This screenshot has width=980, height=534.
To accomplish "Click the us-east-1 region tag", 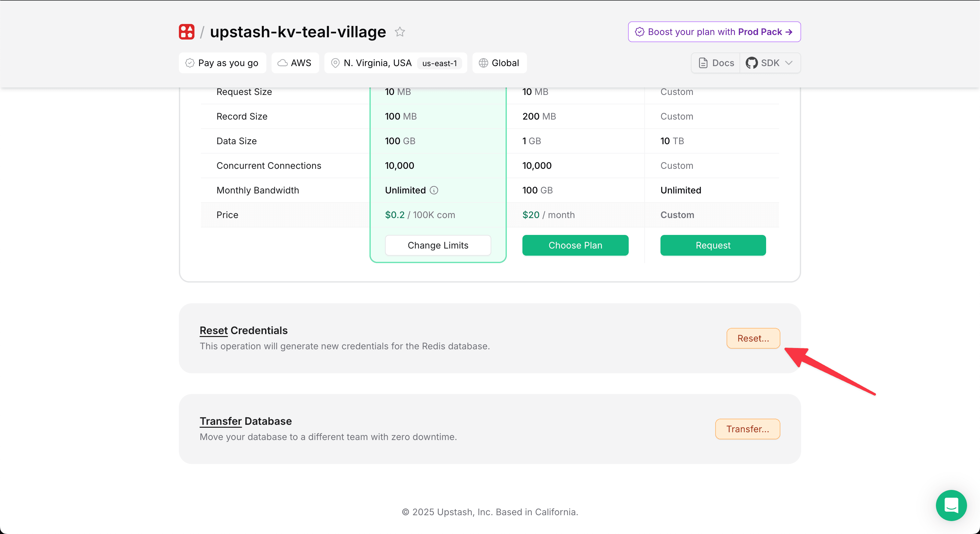I will (439, 64).
